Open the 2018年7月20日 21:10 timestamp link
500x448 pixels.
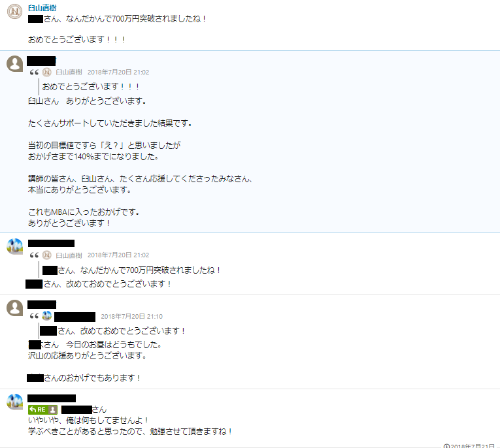click(x=131, y=316)
